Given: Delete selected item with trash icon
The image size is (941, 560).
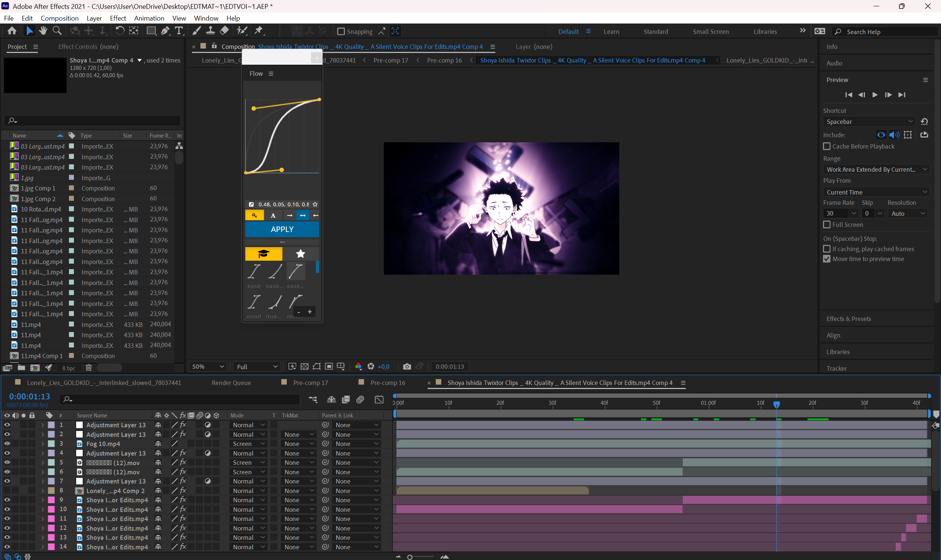Looking at the screenshot, I should pyautogui.click(x=88, y=368).
